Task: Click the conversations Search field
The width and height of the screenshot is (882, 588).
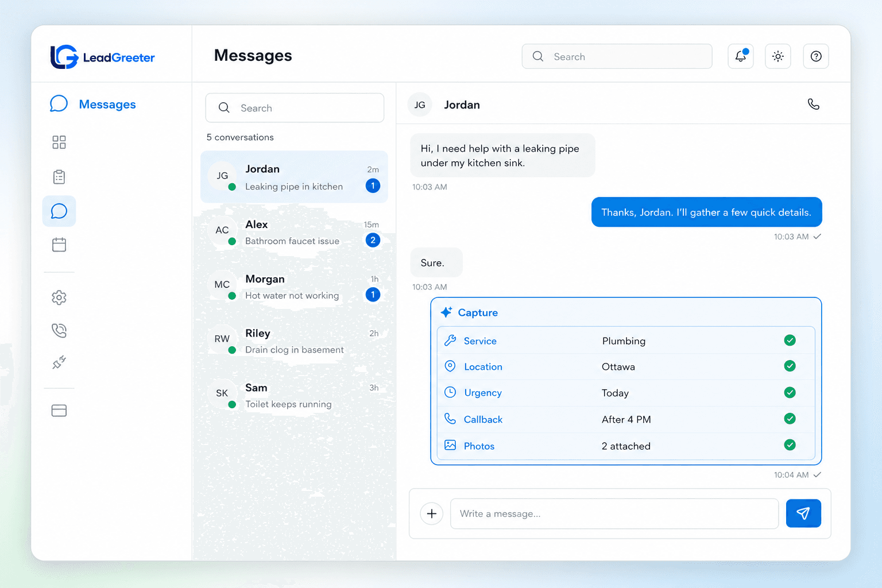Action: tap(295, 108)
